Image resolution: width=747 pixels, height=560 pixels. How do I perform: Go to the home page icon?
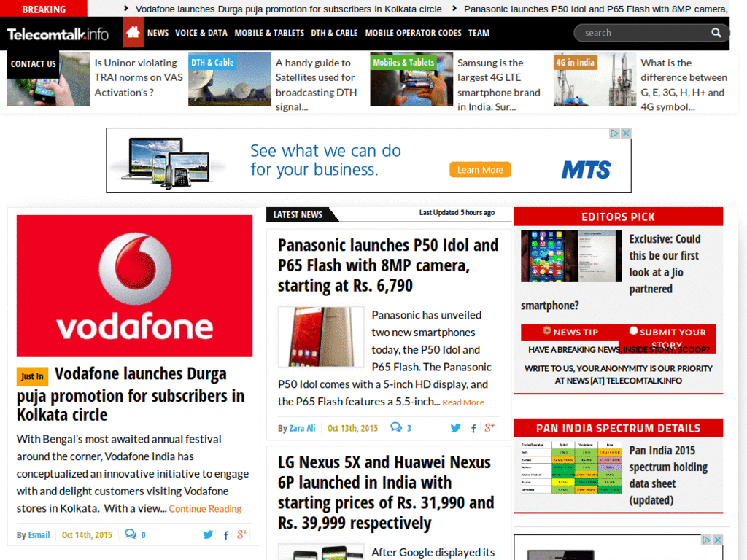tap(133, 32)
